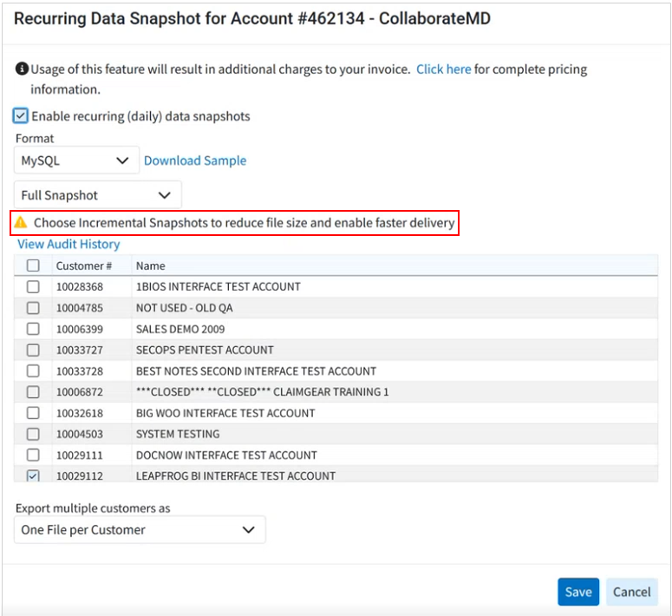Open the One File per Customer dropdown
The width and height of the screenshot is (672, 616).
point(140,530)
